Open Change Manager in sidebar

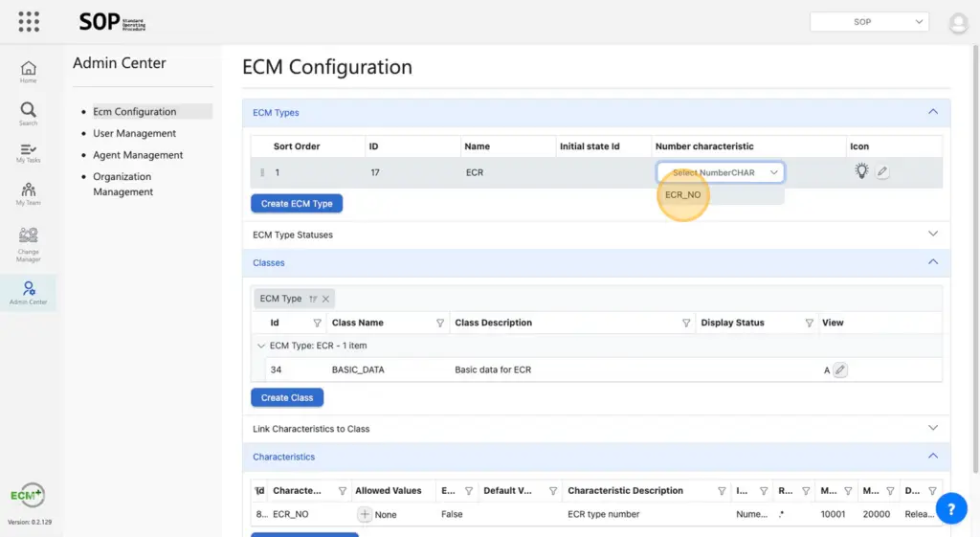click(29, 244)
